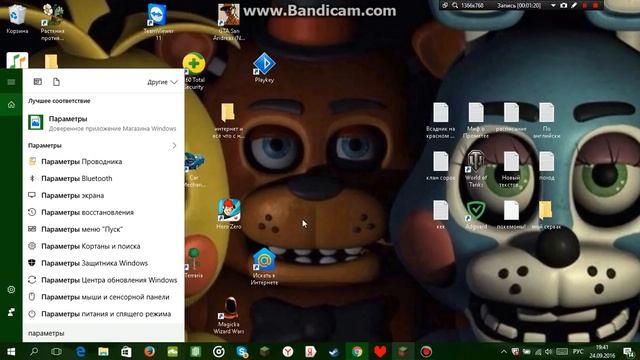This screenshot has width=640, height=360.
Task: Open taskbar search magnifier
Action: pyautogui.click(x=34, y=351)
